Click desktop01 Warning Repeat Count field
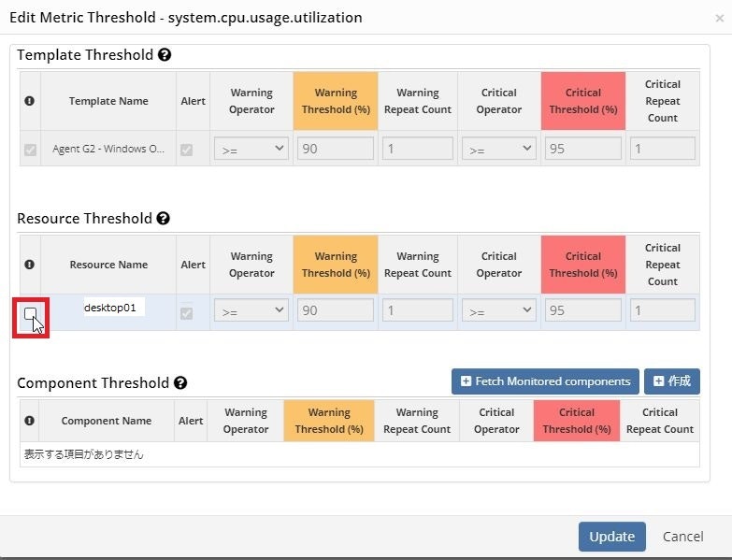 [x=418, y=310]
